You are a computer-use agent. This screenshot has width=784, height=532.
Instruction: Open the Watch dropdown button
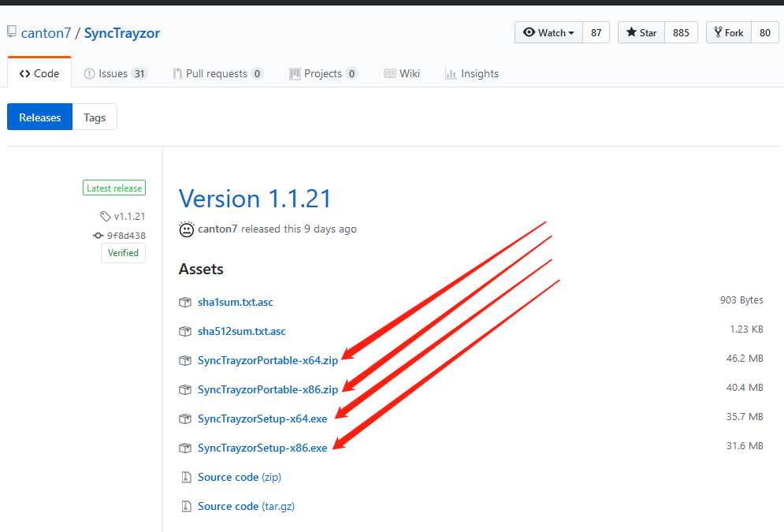(548, 32)
